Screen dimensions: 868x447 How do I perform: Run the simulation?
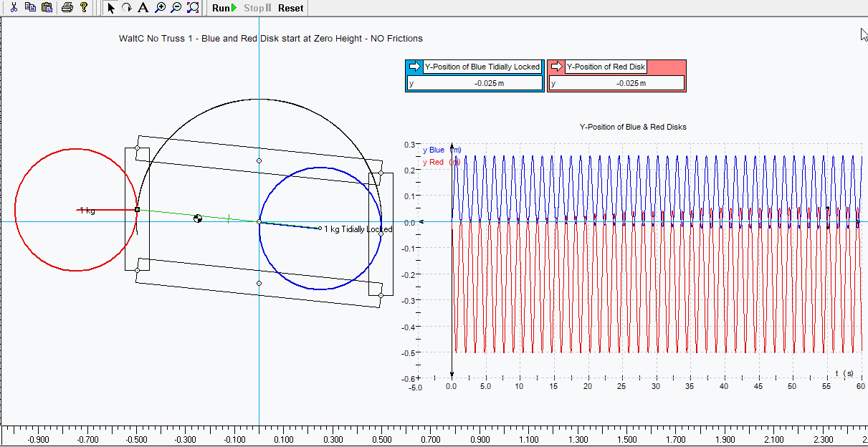pos(224,8)
